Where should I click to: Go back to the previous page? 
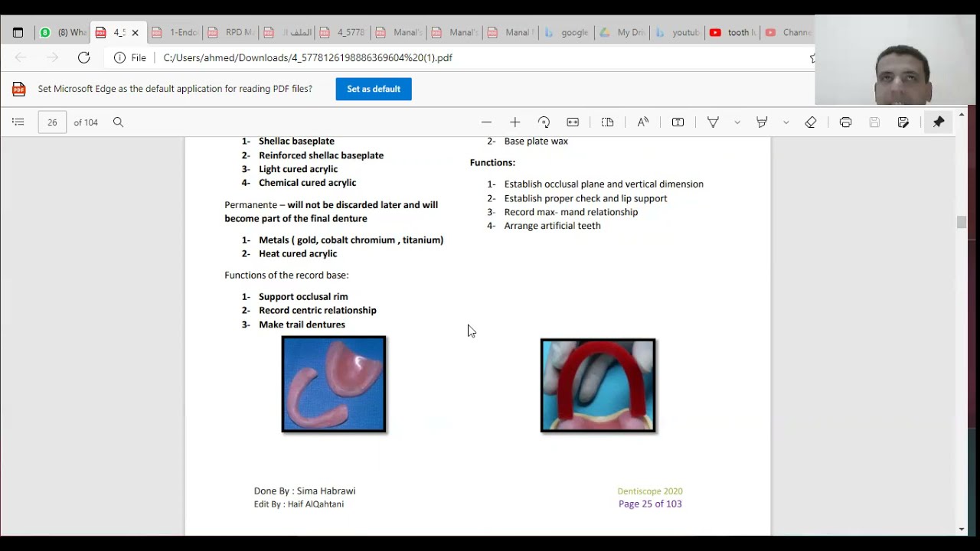pyautogui.click(x=21, y=57)
